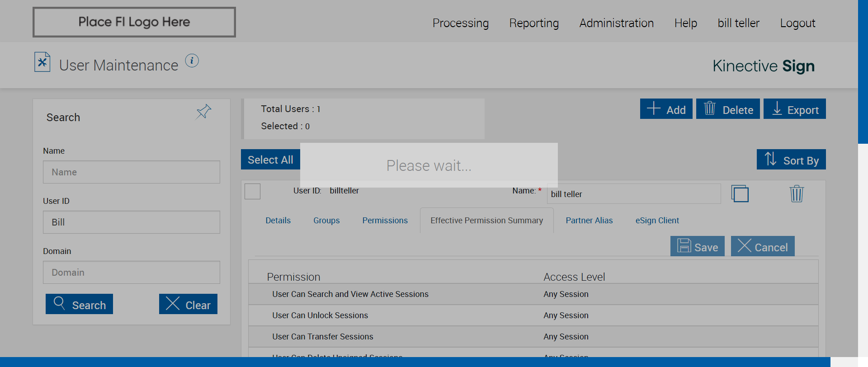
Task: Click the copy user icon for billteller
Action: [x=740, y=194]
